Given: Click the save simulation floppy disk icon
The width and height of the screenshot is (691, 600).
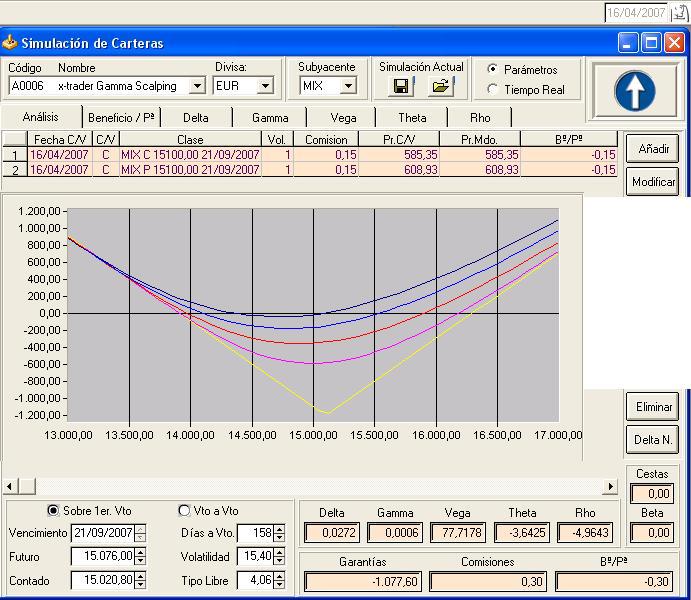Looking at the screenshot, I should point(402,87).
